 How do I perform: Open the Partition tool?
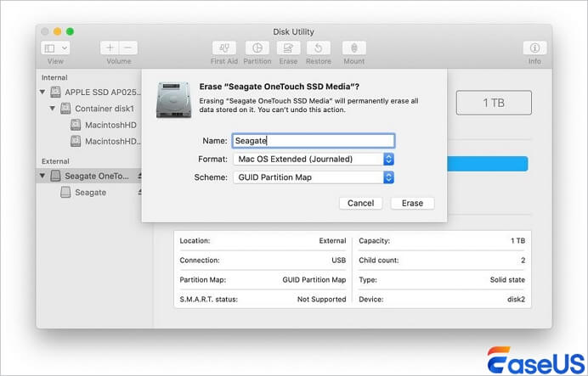257,48
